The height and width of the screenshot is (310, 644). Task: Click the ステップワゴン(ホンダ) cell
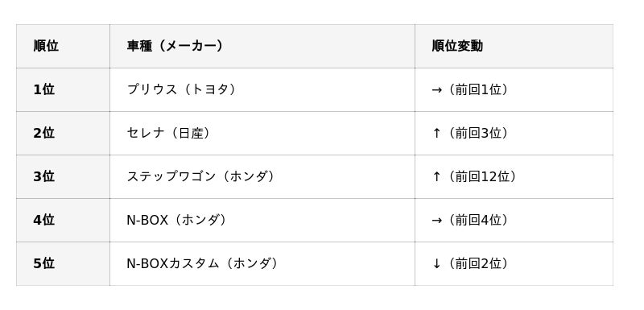pos(262,176)
